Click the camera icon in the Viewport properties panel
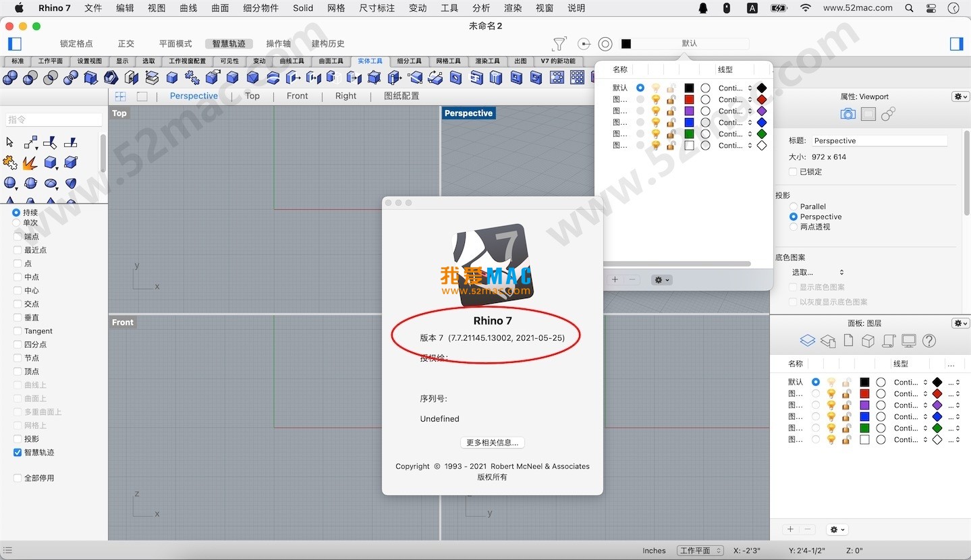This screenshot has height=560, width=971. click(848, 113)
